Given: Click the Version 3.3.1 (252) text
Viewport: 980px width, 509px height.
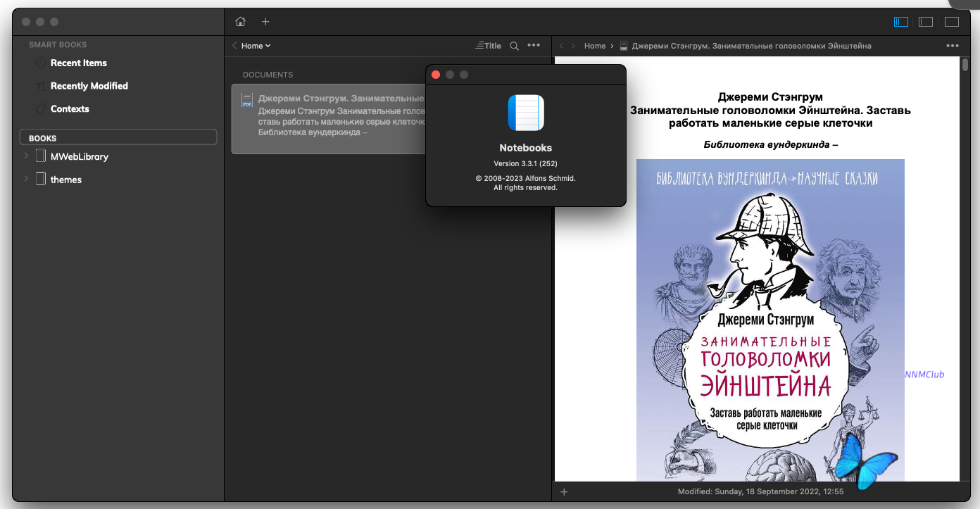Looking at the screenshot, I should tap(526, 164).
